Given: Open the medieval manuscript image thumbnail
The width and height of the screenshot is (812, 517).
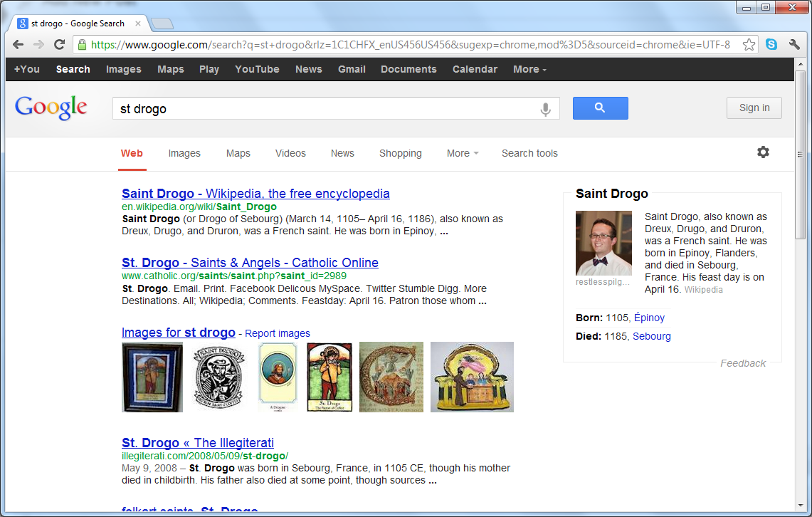Looking at the screenshot, I should 391,377.
